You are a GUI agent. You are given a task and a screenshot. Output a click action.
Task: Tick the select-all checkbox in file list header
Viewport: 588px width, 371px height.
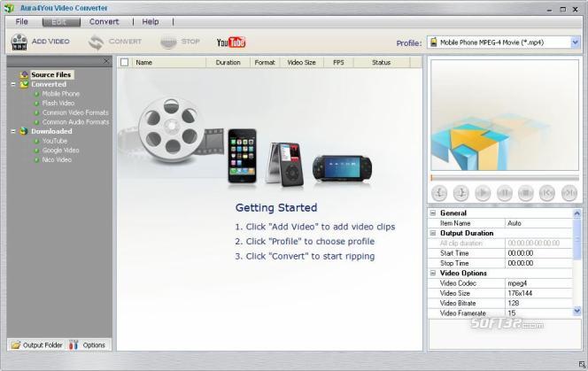click(x=125, y=62)
